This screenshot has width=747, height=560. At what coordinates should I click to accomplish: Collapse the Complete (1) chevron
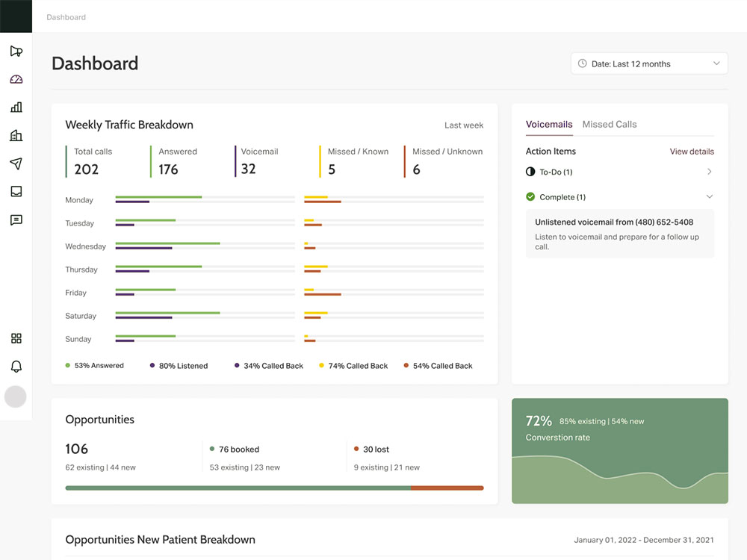(709, 196)
